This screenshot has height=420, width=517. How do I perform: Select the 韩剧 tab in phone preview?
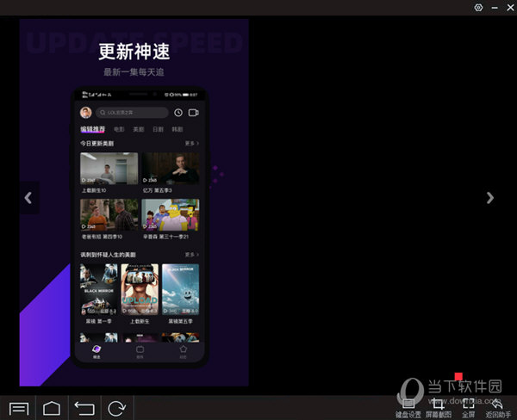(178, 129)
